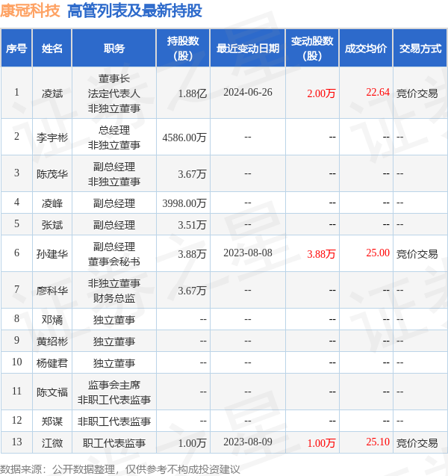Screen dimensions: 448x476
Task: Select the 职务 column header
Action: pos(114,49)
